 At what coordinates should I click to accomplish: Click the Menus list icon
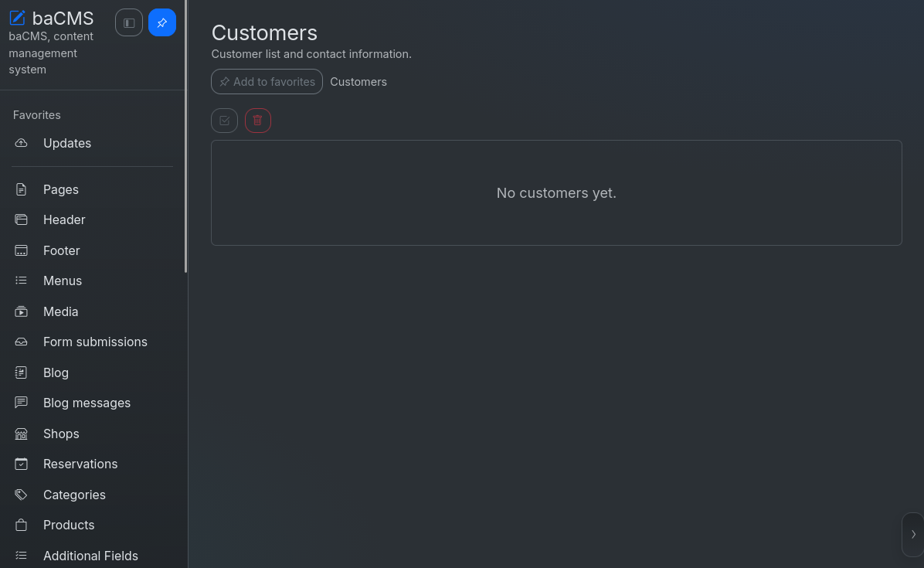click(x=21, y=281)
